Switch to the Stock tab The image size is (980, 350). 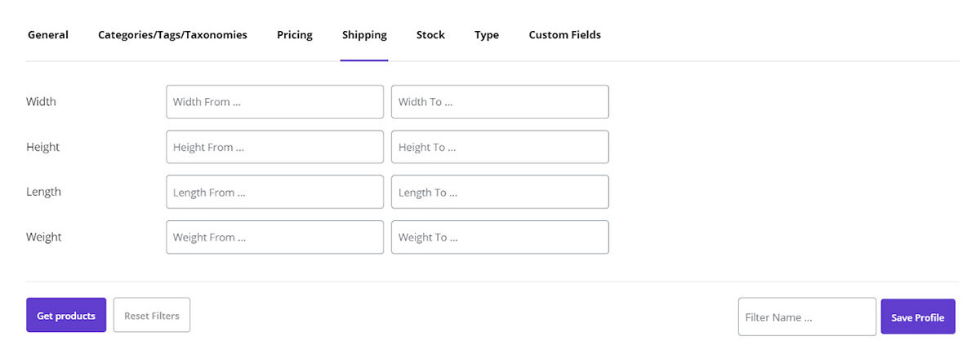(430, 35)
